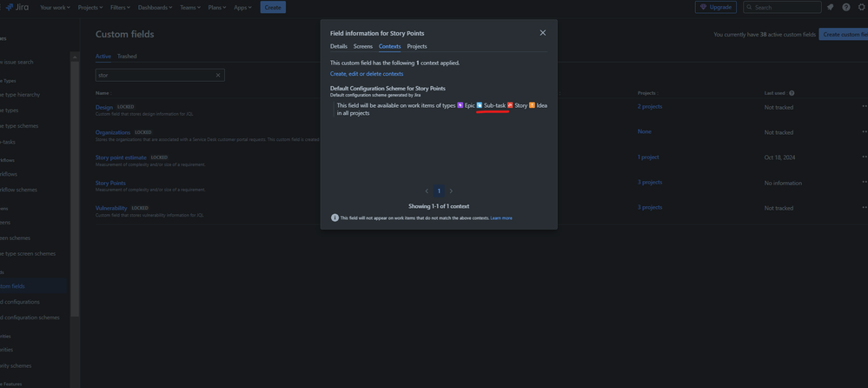
Task: Switch to the Screens tab in dialog
Action: 363,46
